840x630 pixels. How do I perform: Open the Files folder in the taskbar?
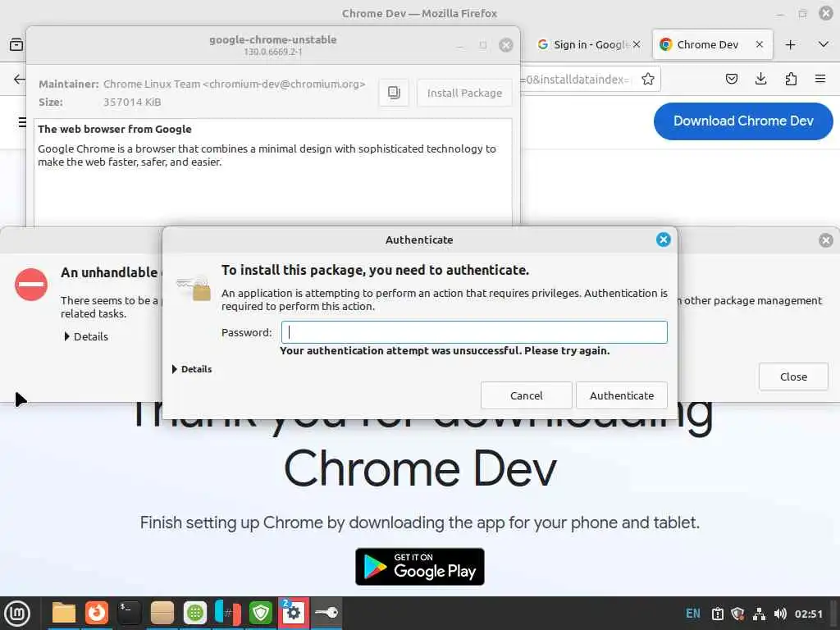(x=64, y=613)
